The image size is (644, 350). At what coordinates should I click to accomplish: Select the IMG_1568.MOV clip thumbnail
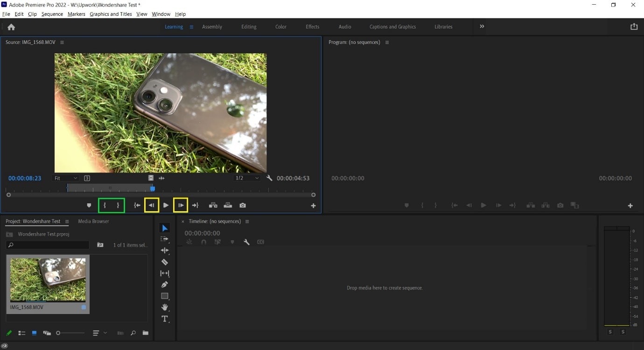[x=48, y=279]
